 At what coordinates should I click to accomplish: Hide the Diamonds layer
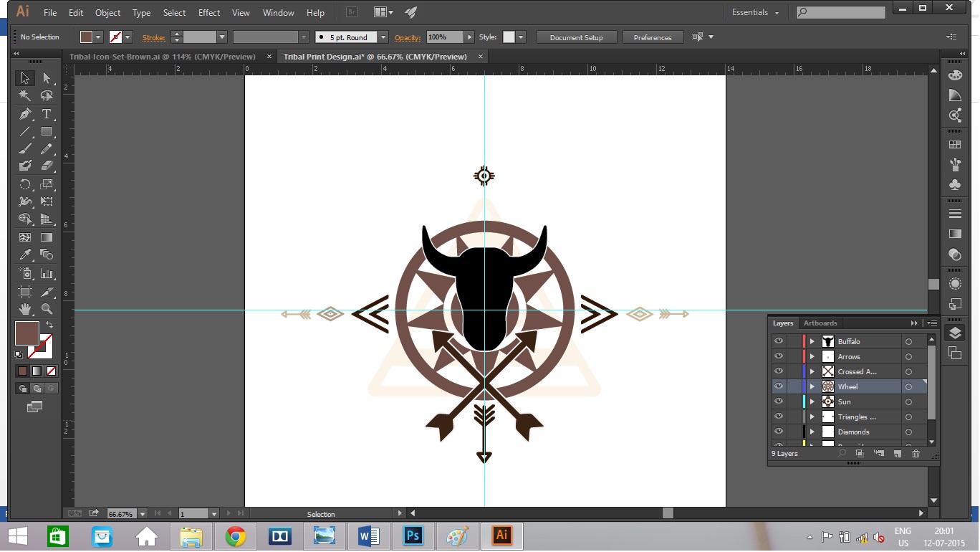(779, 432)
